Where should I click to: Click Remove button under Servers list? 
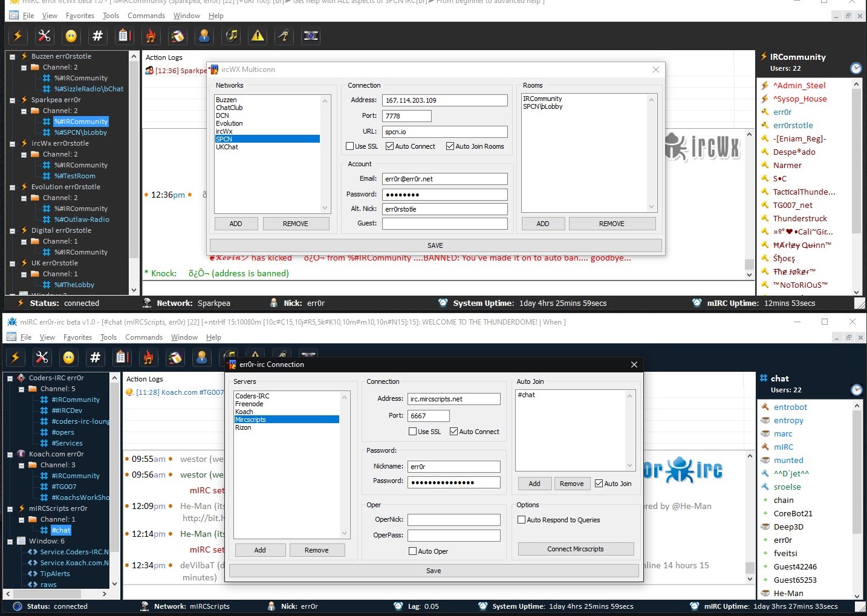tap(317, 550)
